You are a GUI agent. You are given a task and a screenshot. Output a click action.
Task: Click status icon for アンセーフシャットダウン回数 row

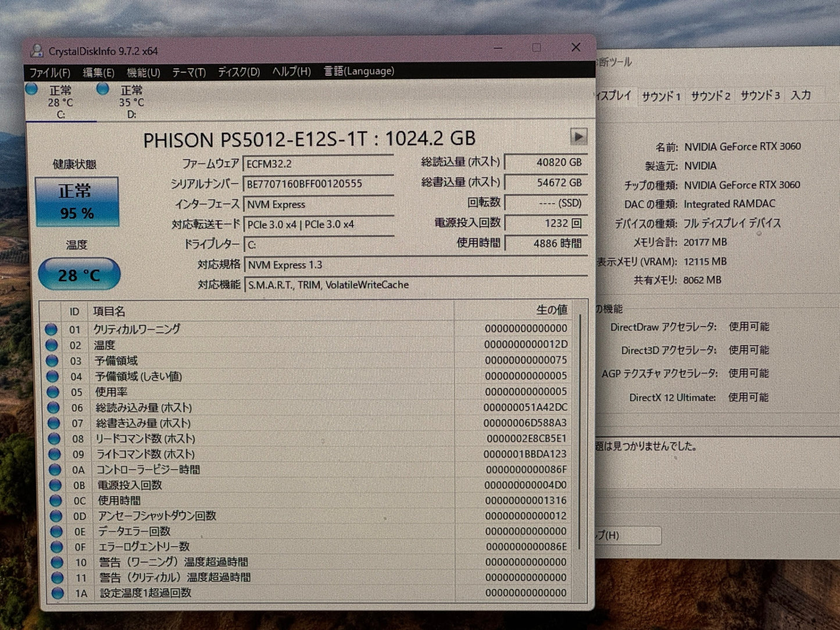click(x=56, y=516)
